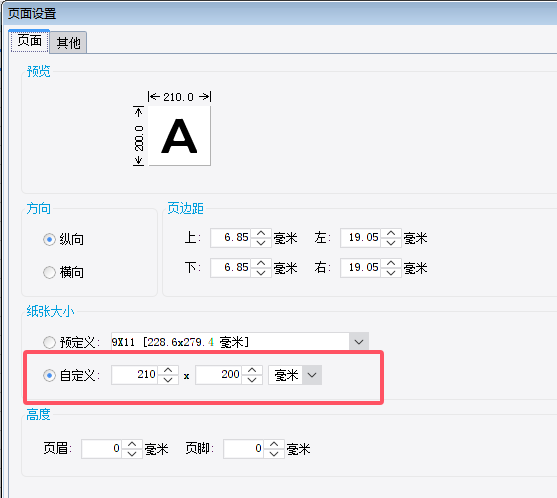Click the bottom margin 6.85 field
Viewport: 557px width, 498px height.
231,267
